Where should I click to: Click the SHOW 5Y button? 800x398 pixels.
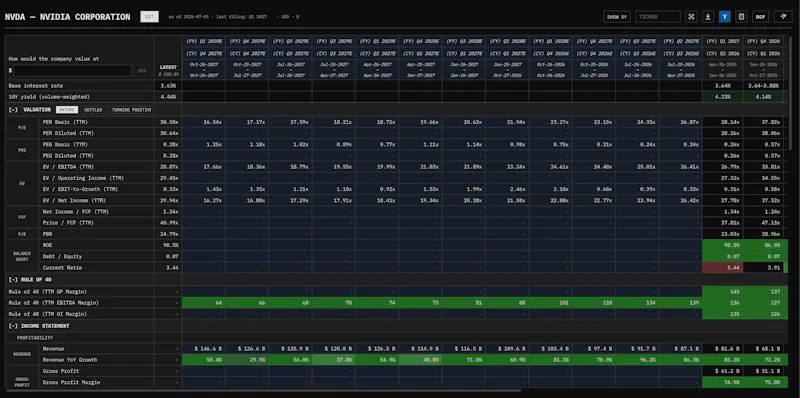pos(616,17)
